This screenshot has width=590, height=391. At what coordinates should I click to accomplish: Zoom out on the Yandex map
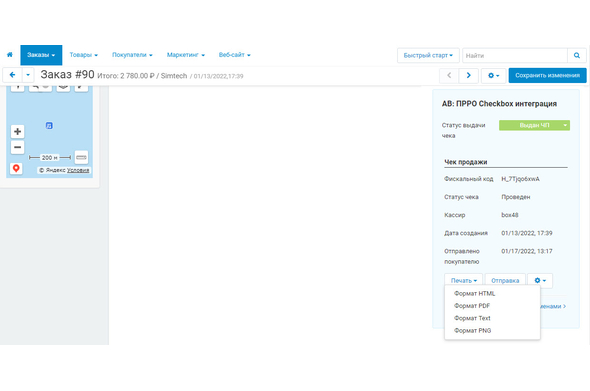(17, 147)
